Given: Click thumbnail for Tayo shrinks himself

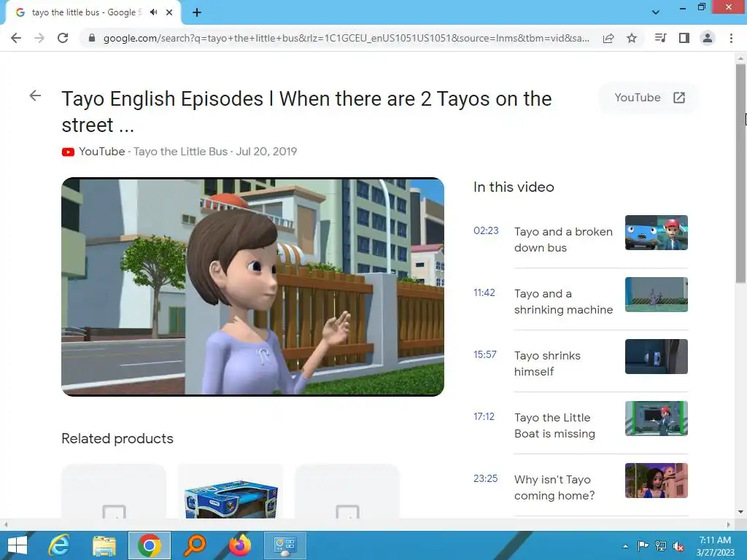Looking at the screenshot, I should [x=657, y=356].
